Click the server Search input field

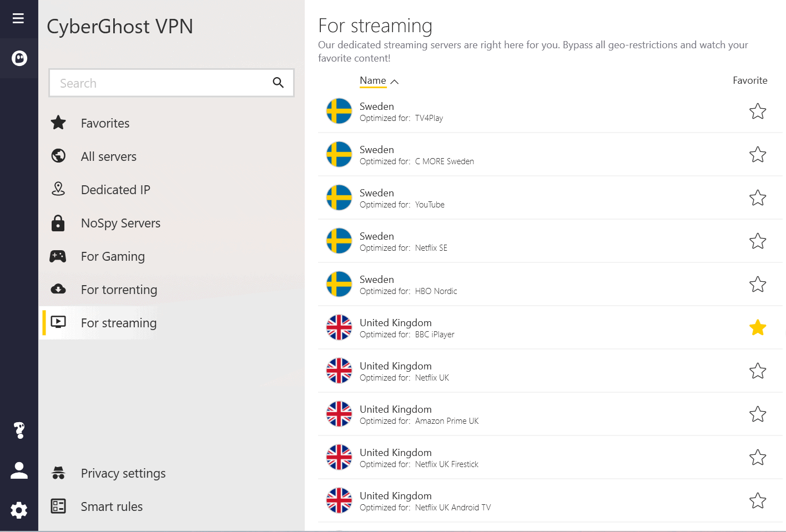coord(161,83)
